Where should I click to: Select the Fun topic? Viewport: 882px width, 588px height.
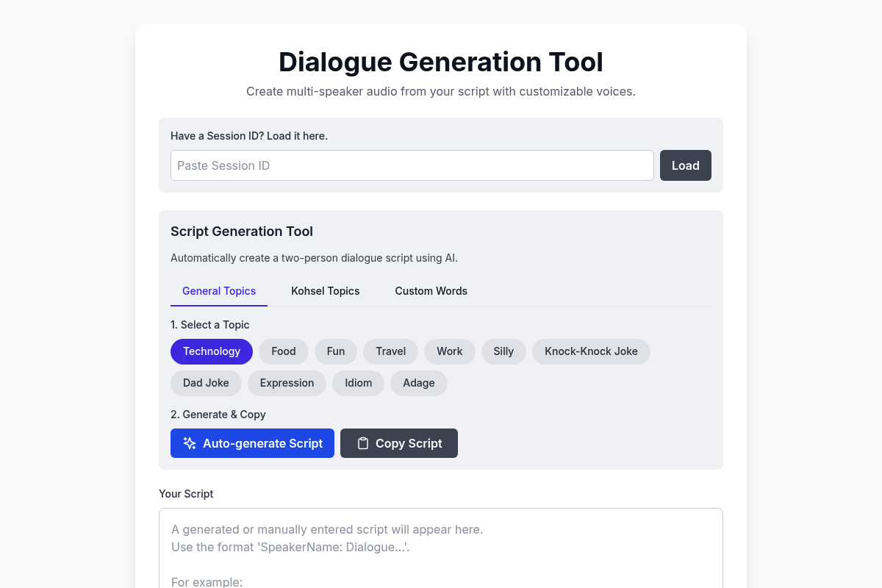[x=335, y=351]
